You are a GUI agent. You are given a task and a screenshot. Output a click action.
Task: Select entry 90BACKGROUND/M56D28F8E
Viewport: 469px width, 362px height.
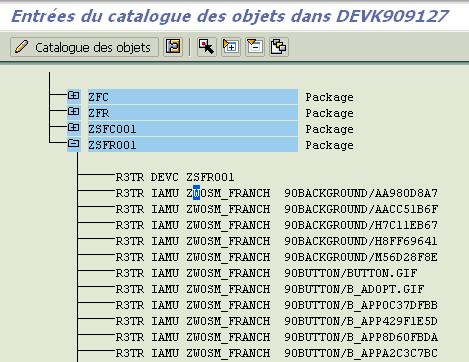pyautogui.click(x=276, y=257)
